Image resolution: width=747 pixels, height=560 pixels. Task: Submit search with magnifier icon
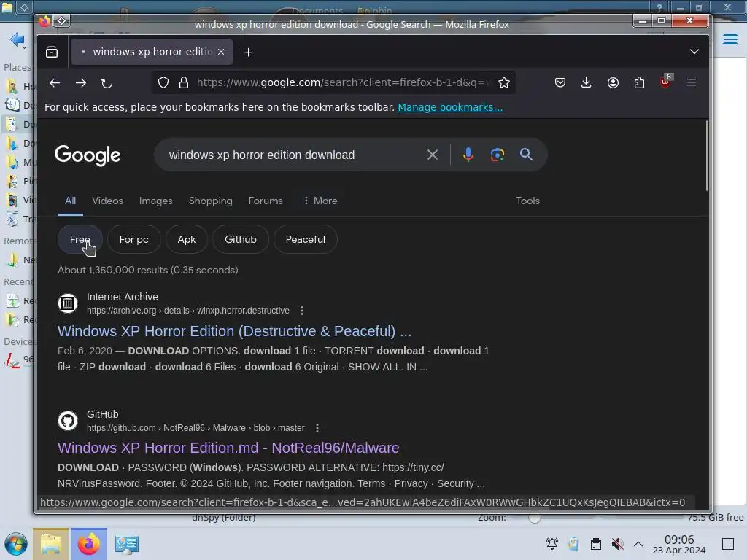[527, 155]
